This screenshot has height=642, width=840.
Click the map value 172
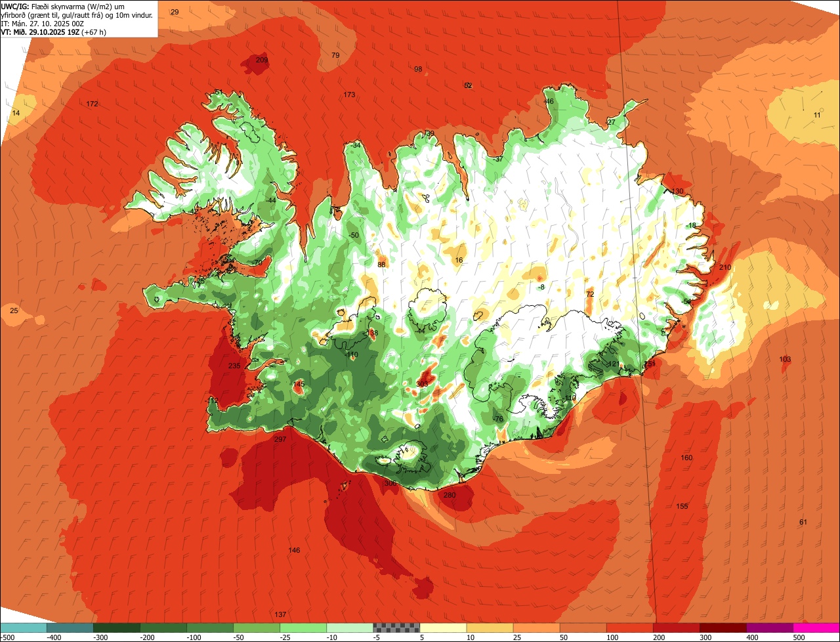point(92,104)
